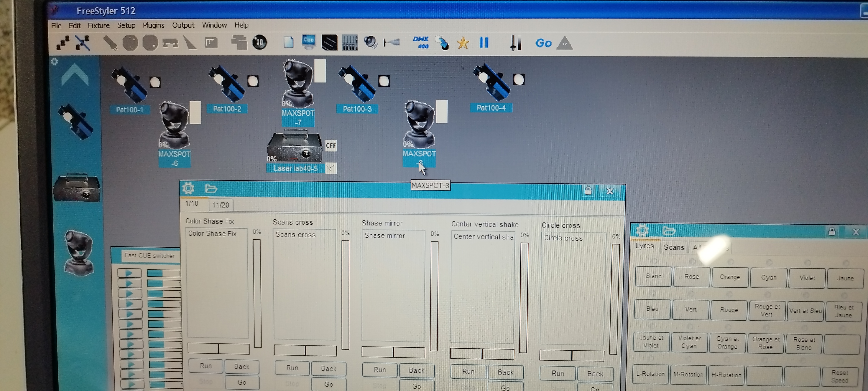Click the Blanc color button
The image size is (868, 391).
pyautogui.click(x=653, y=276)
